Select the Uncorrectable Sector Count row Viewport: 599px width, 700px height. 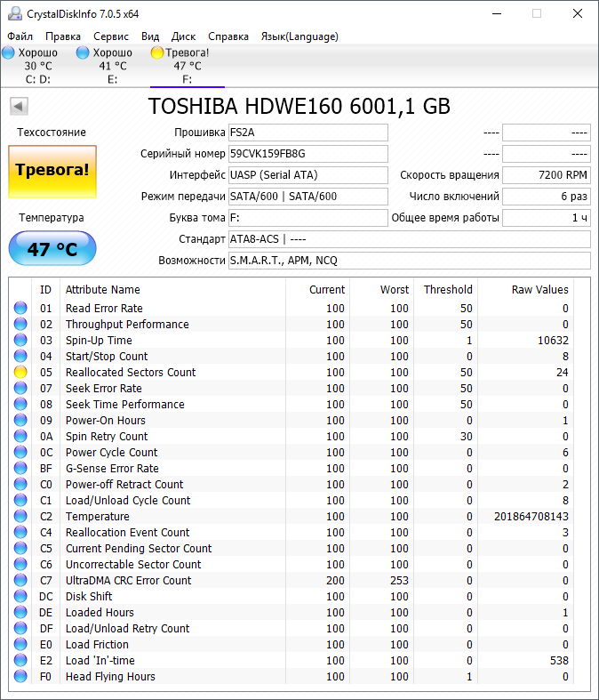tap(292, 564)
